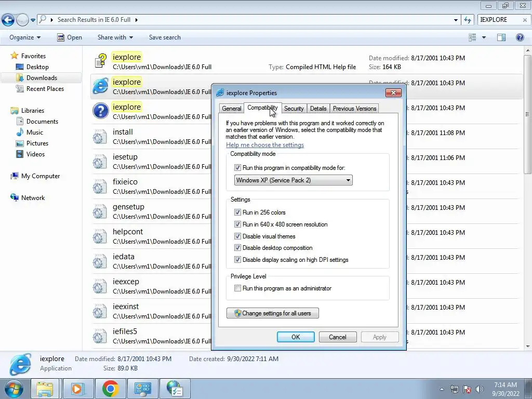Uncheck Disable visual themes
532x399 pixels.
pyautogui.click(x=237, y=236)
